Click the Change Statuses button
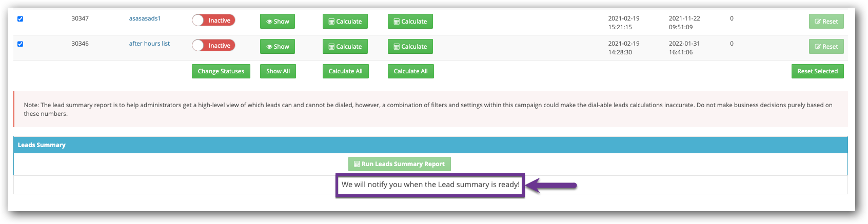Image resolution: width=868 pixels, height=224 pixels. click(221, 71)
